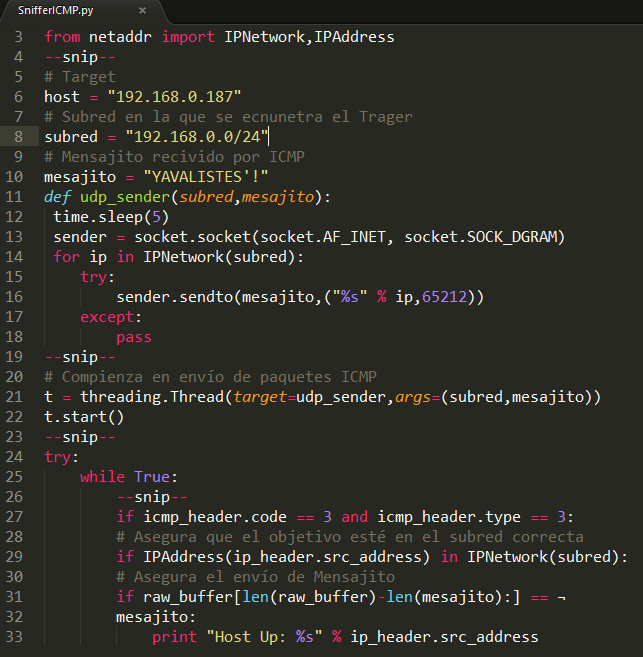This screenshot has width=643, height=657.
Task: Click the udp_sender function name in def line
Action: 123,197
